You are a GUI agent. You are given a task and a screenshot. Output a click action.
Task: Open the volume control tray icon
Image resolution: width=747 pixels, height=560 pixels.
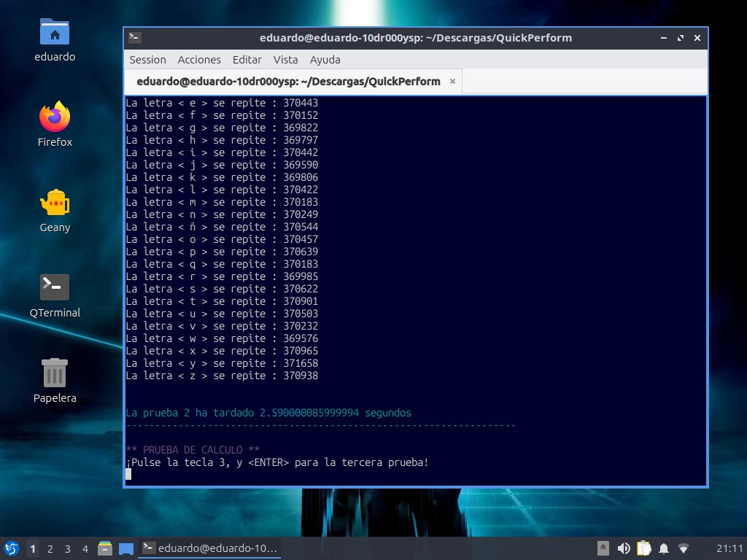click(x=624, y=548)
